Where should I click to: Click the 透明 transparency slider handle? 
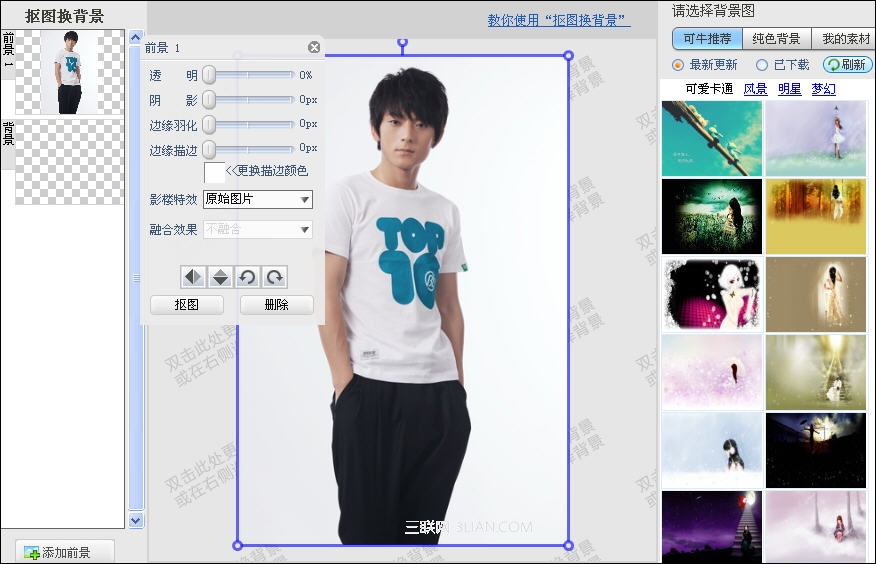pyautogui.click(x=209, y=75)
